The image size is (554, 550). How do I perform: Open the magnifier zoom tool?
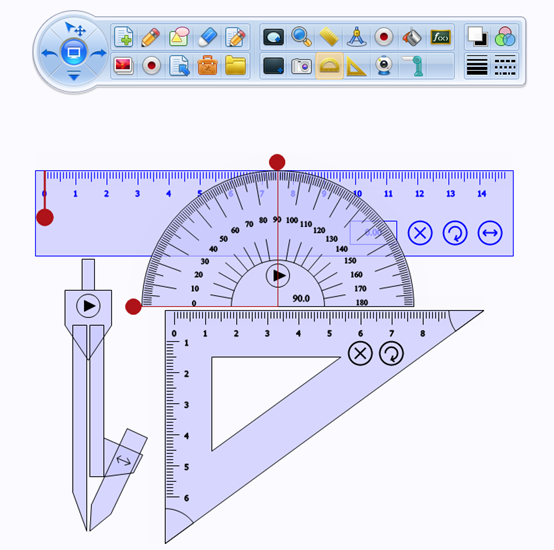point(301,37)
